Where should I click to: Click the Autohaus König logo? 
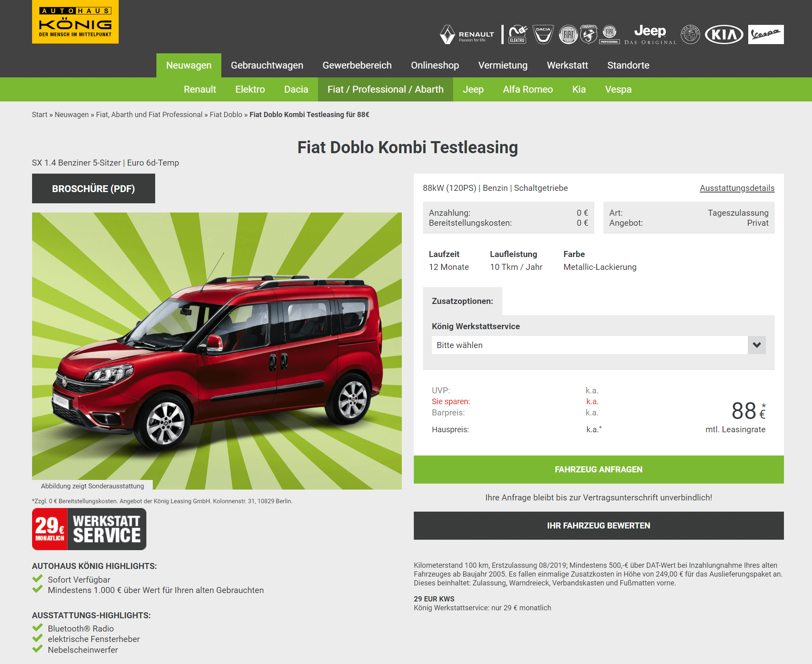click(x=75, y=22)
